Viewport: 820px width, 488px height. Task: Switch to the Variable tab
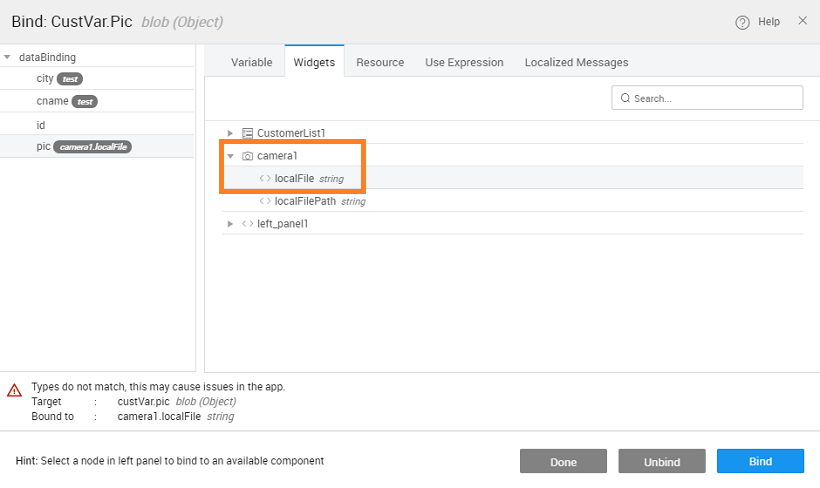(x=251, y=62)
